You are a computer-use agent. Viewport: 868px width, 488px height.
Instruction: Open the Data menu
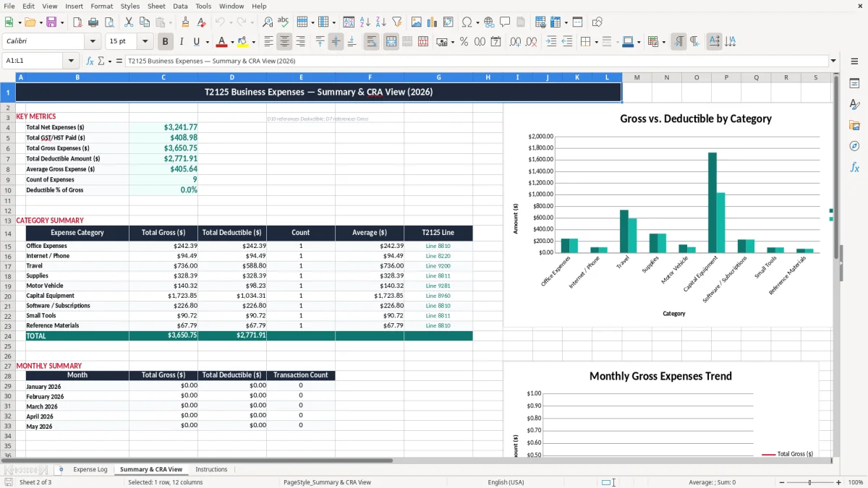coord(180,6)
